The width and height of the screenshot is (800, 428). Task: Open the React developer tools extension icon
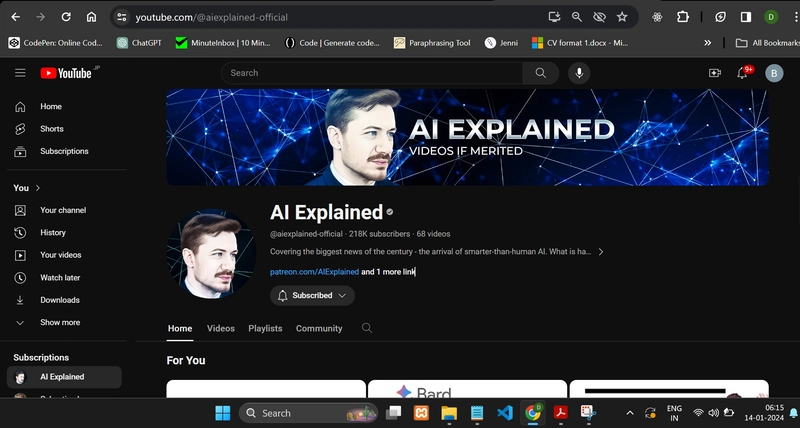point(657,17)
